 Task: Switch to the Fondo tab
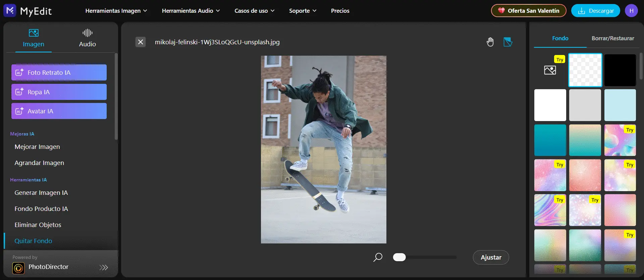point(560,38)
